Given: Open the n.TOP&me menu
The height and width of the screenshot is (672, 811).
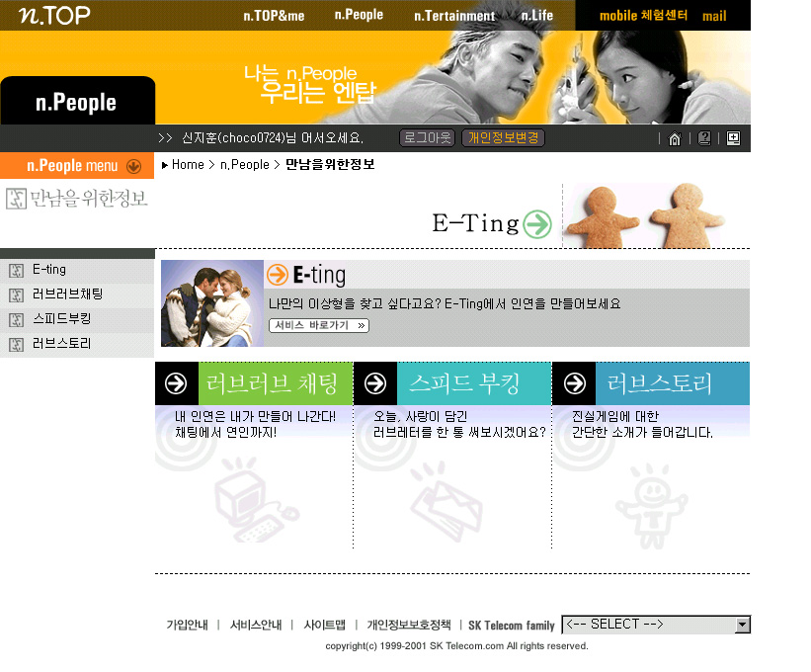Looking at the screenshot, I should 274,16.
